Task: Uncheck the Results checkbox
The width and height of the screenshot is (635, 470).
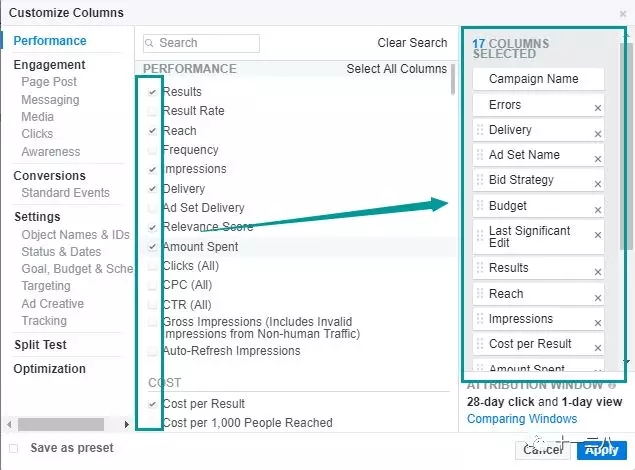Action: click(152, 92)
